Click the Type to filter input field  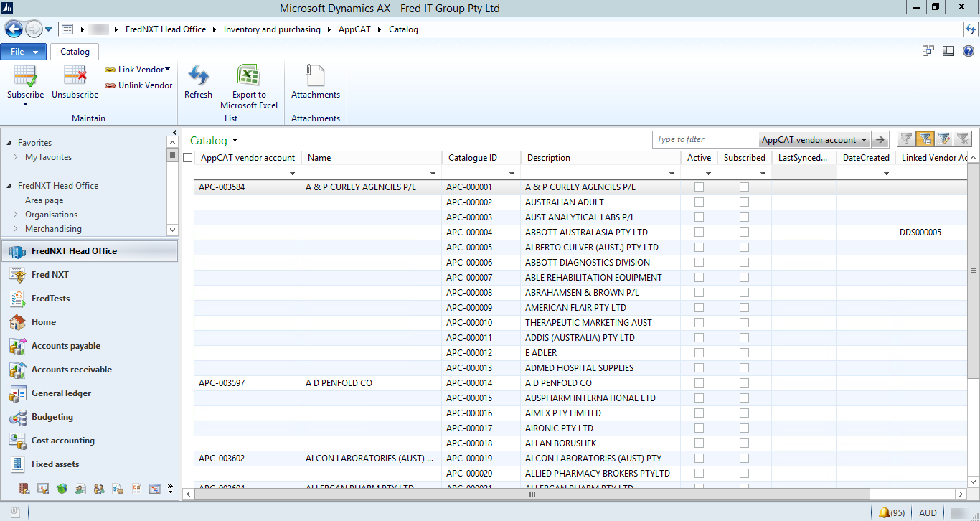click(x=705, y=139)
